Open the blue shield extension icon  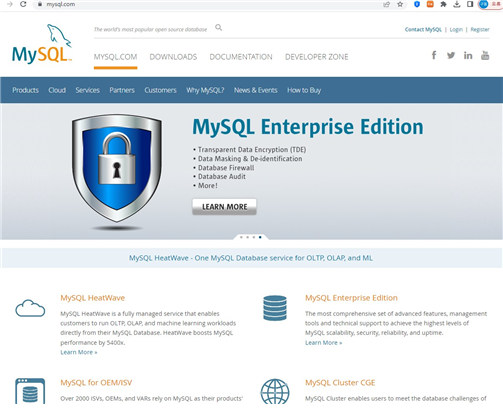pos(417,4)
